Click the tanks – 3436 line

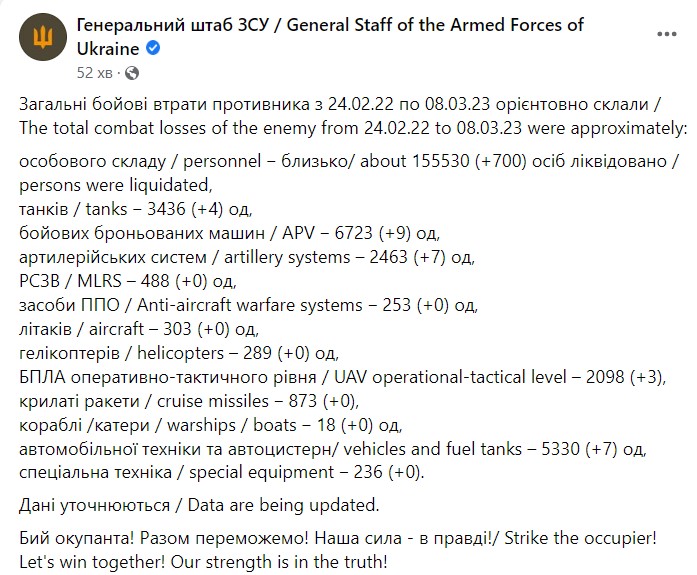[x=132, y=210]
